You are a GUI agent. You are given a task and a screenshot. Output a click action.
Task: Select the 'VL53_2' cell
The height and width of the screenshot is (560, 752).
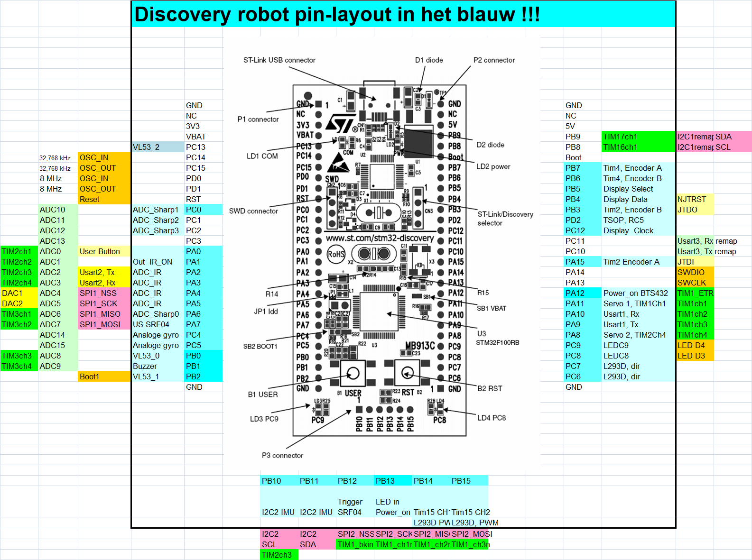(x=158, y=147)
